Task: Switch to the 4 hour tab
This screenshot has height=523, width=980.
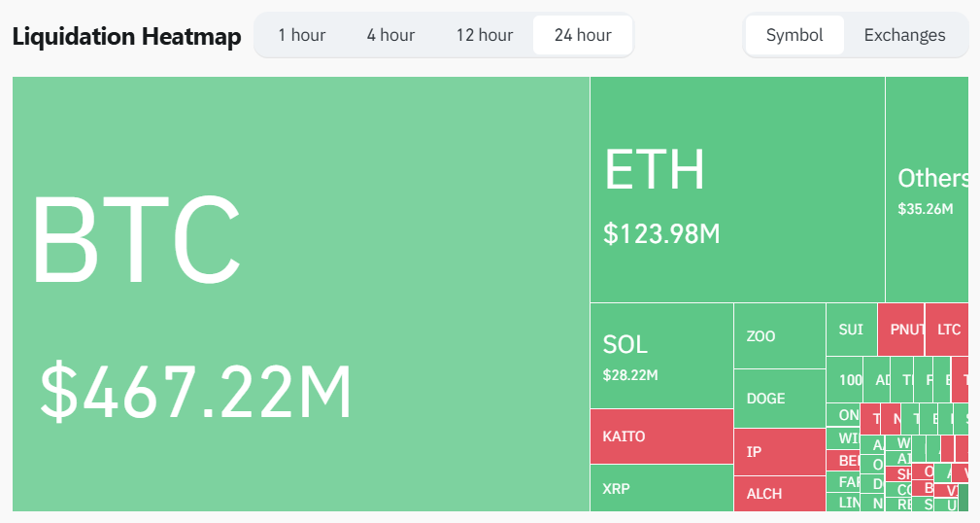Action: (390, 35)
